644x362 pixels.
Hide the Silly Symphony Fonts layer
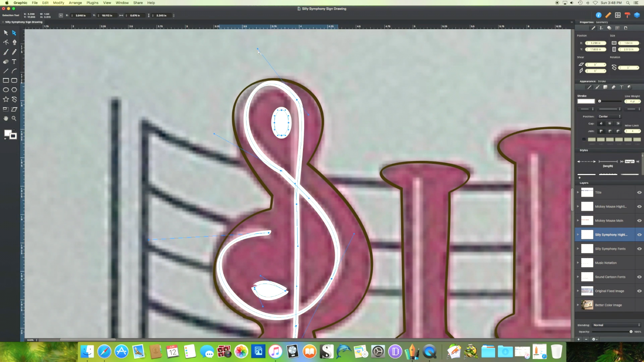(639, 249)
